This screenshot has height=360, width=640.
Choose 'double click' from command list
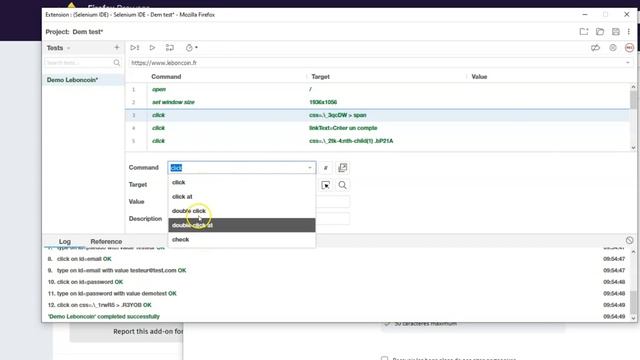coord(242,211)
